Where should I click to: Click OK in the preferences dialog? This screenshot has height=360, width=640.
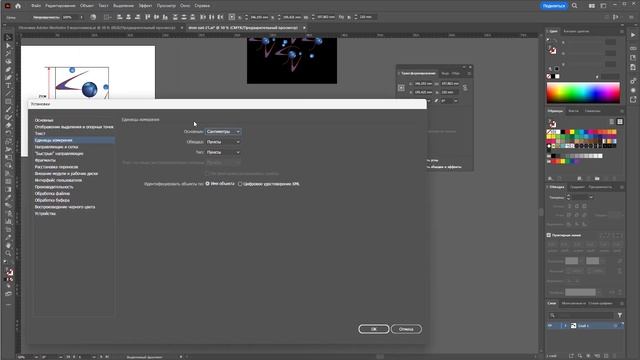pos(373,329)
